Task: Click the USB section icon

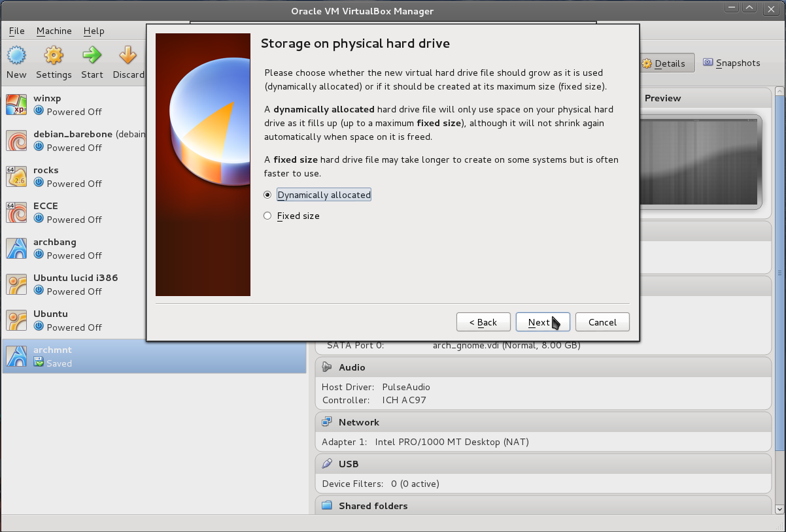Action: [326, 463]
